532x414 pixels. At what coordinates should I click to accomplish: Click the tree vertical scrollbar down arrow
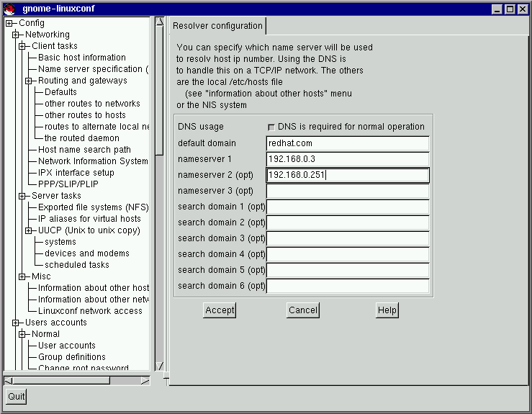(160, 366)
